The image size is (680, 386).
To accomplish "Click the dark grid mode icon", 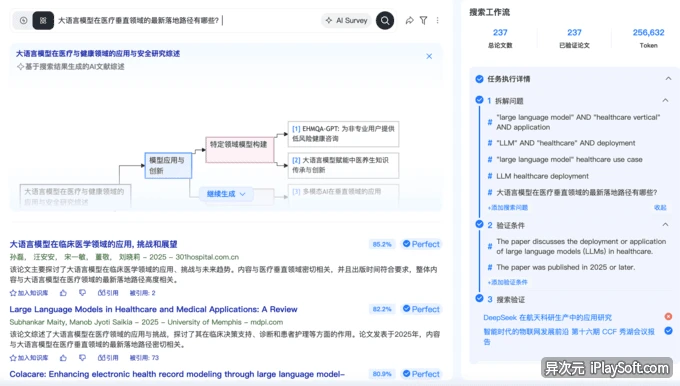I will pos(43,20).
